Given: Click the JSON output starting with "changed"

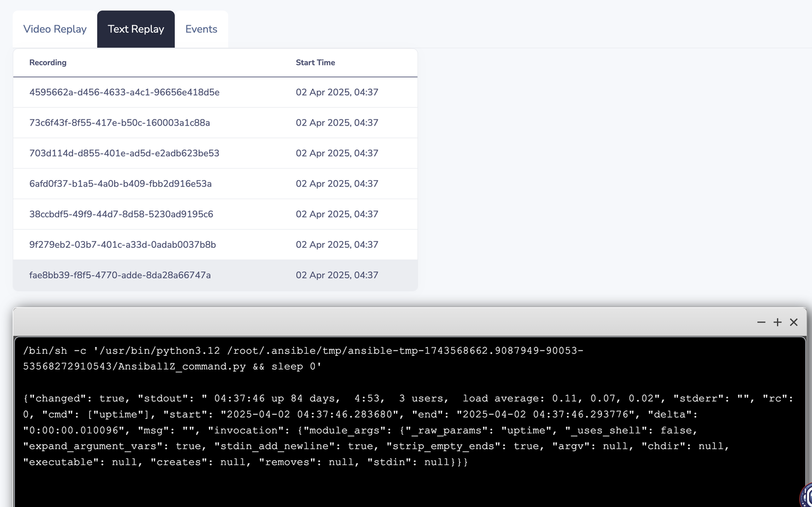Looking at the screenshot, I should 408,430.
